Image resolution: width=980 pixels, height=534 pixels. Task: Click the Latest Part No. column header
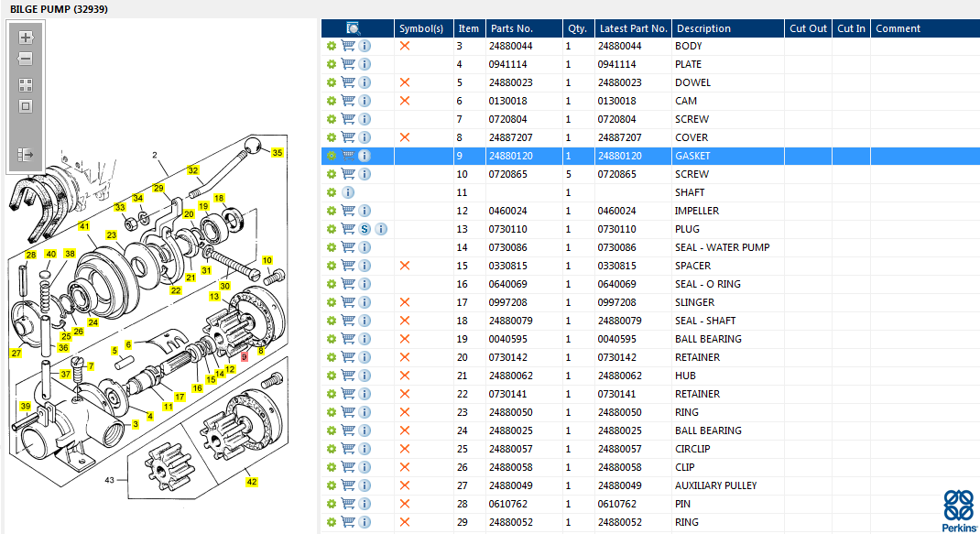click(633, 28)
